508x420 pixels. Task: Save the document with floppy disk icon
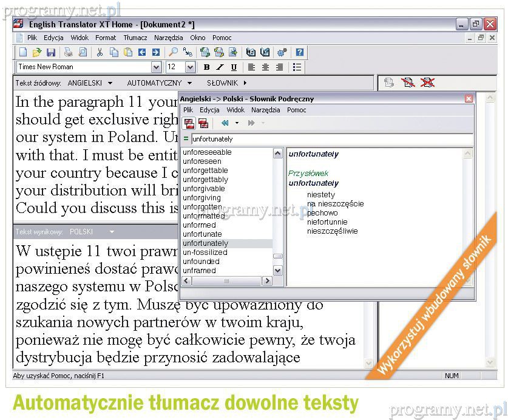[x=51, y=53]
